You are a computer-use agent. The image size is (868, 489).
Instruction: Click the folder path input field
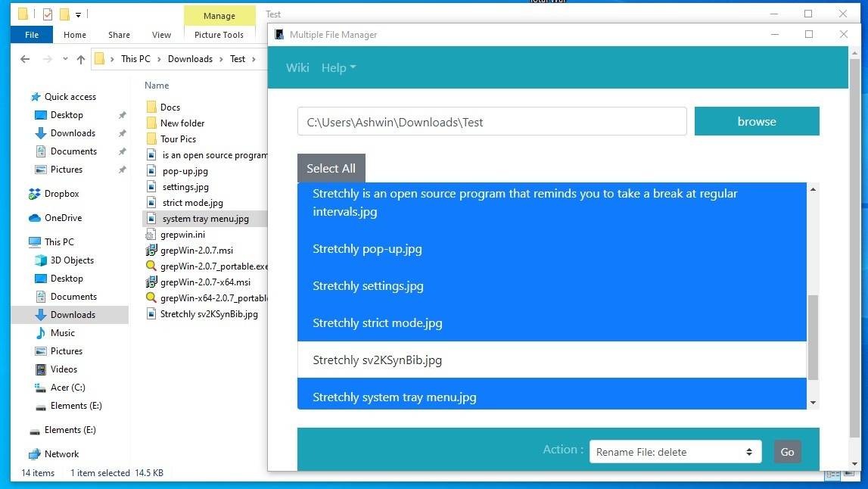click(492, 122)
